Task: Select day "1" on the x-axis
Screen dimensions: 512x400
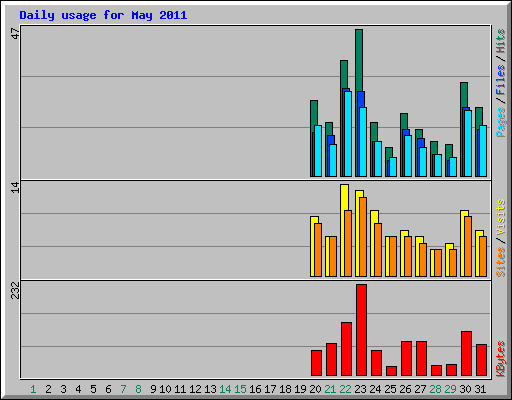Action: (x=33, y=389)
